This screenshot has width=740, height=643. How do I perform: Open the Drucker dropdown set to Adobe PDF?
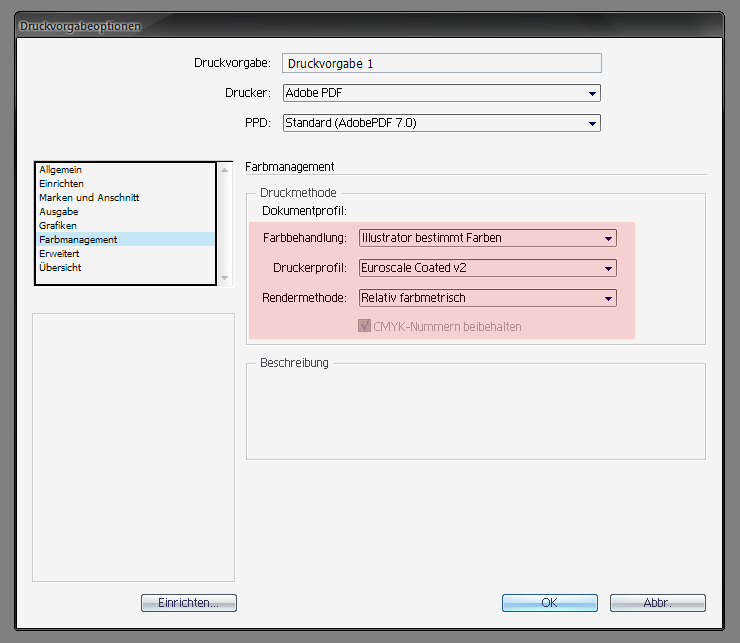(442, 93)
